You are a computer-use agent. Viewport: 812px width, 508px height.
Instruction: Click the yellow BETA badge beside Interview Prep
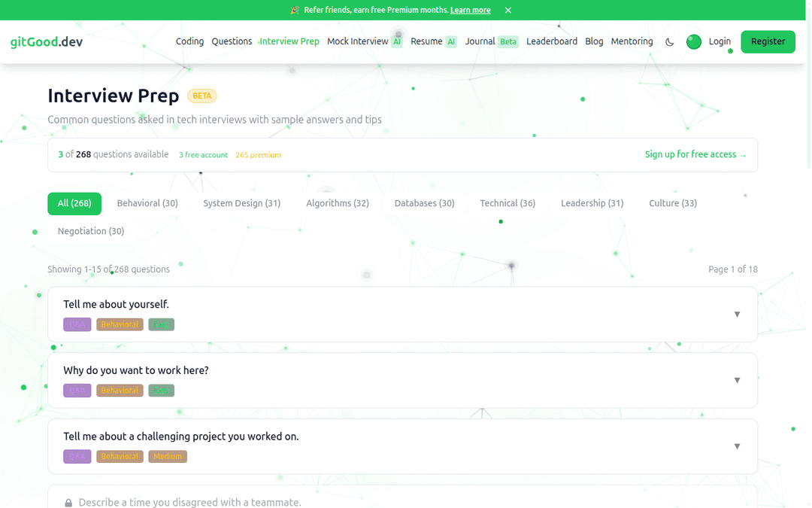pyautogui.click(x=201, y=96)
